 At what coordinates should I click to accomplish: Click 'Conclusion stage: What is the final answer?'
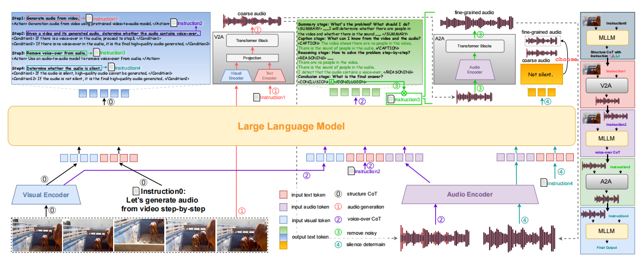(340, 76)
